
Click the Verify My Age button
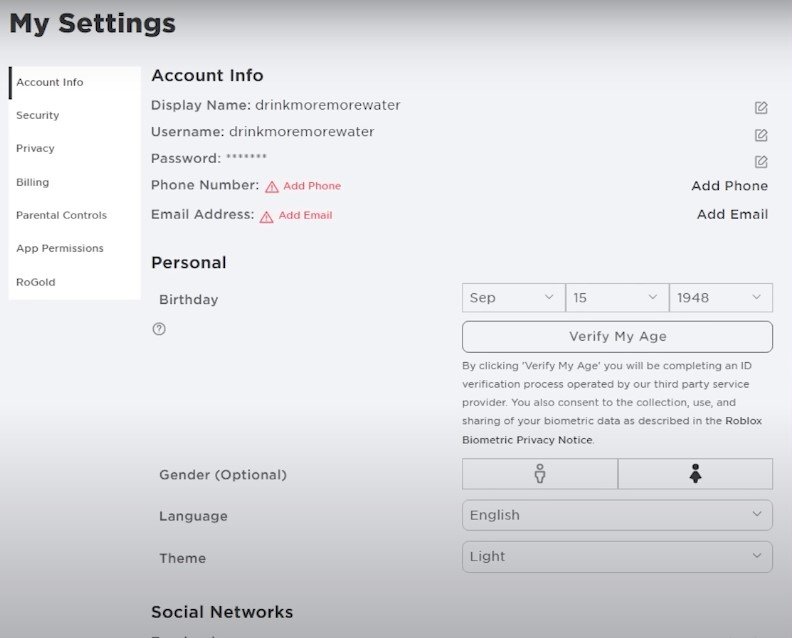tap(617, 336)
